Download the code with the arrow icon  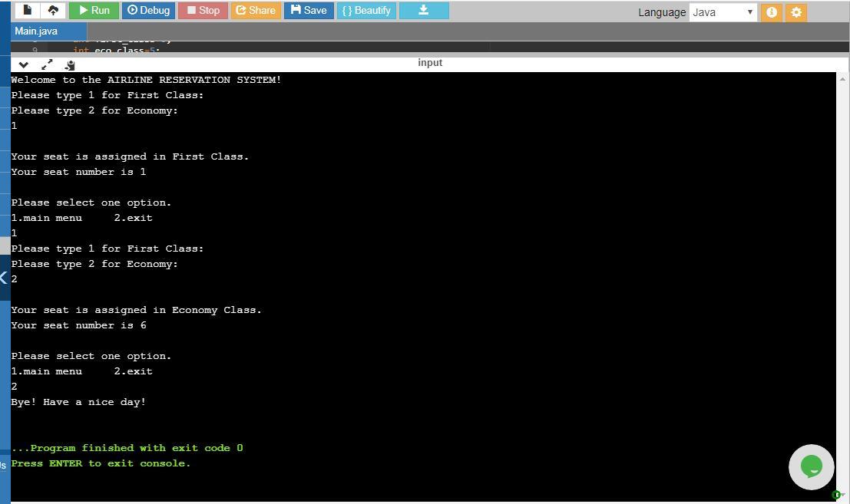point(424,10)
